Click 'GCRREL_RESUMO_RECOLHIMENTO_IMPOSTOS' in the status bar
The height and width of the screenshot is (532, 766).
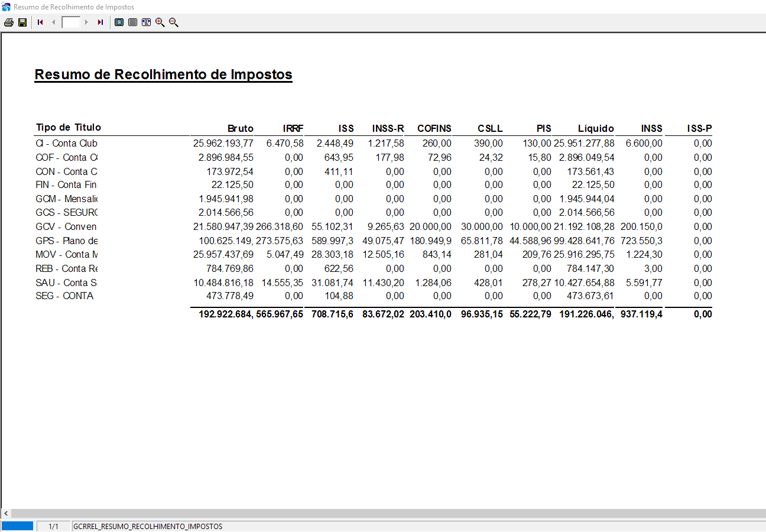tap(148, 526)
